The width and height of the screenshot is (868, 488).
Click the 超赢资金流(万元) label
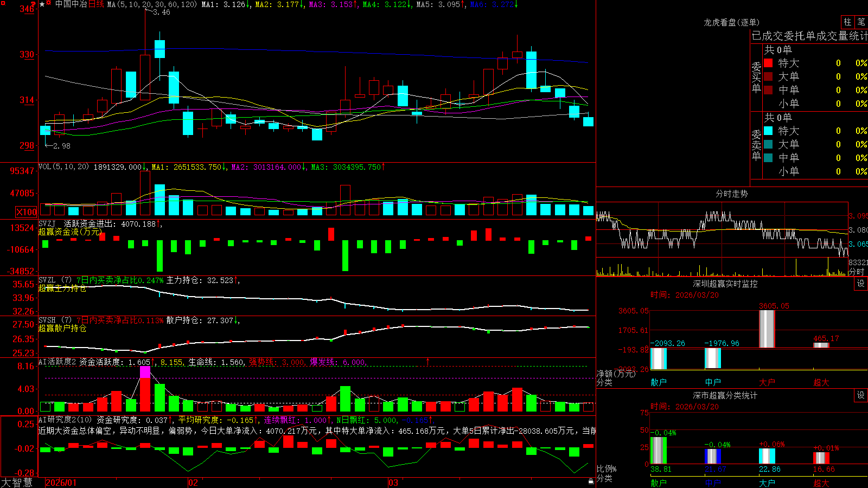[70, 232]
